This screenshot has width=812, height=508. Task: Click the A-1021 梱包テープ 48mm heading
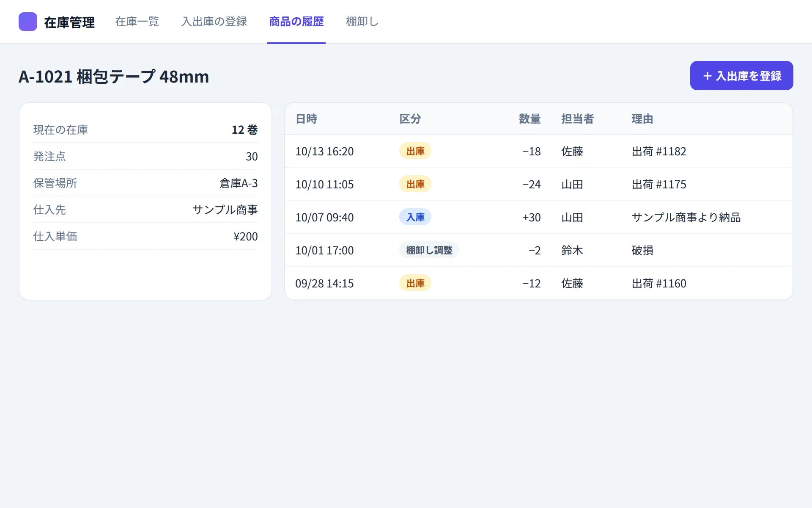114,77
